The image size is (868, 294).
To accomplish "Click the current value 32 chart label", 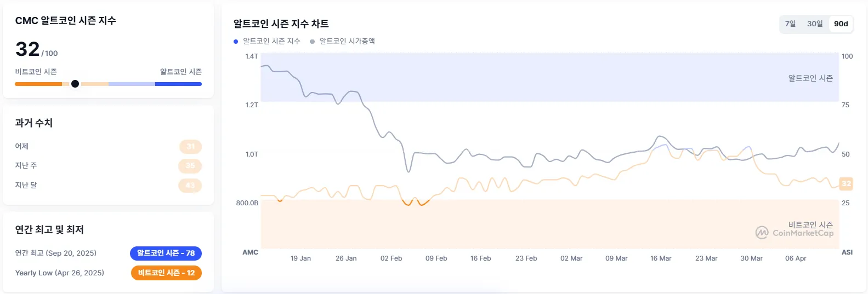I will [846, 183].
